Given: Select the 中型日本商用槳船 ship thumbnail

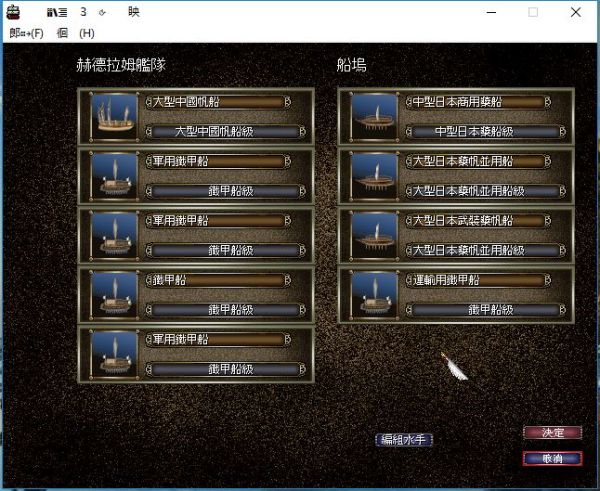Looking at the screenshot, I should coord(375,116).
